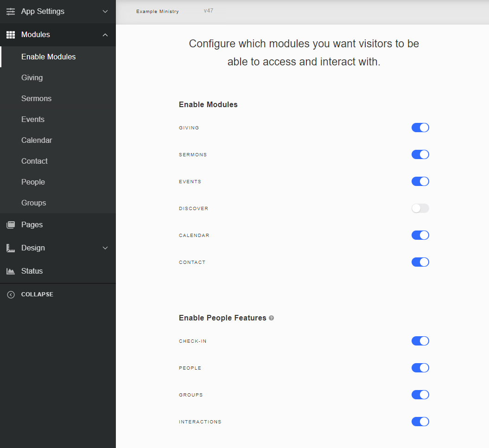Select Enable Modules in the sidebar
Screen dimensions: 489x448
pos(48,57)
